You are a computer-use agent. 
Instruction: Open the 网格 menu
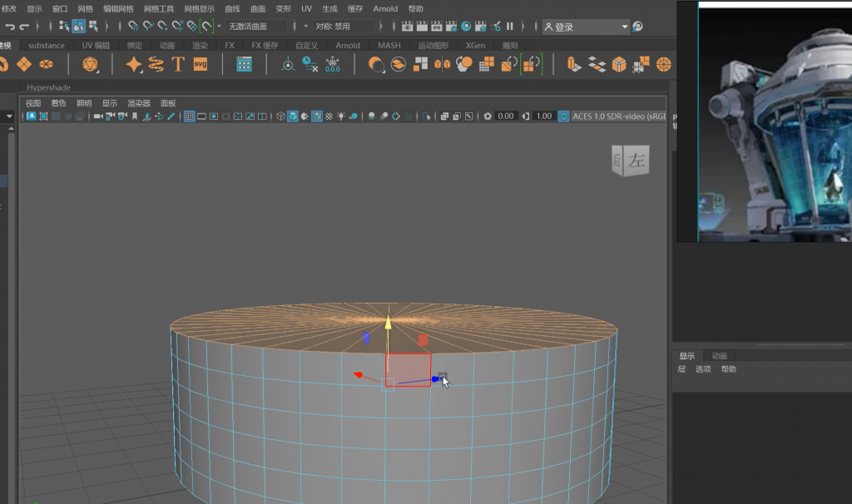pos(86,8)
